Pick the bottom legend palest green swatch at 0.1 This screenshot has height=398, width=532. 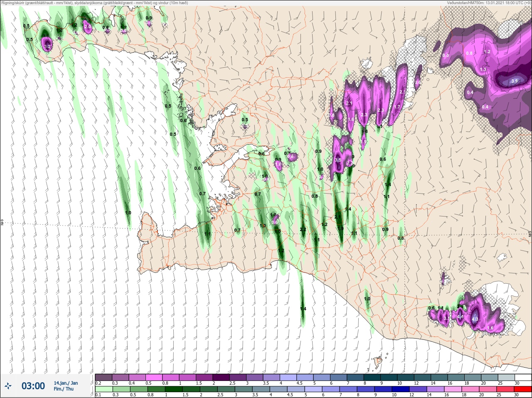tap(103, 389)
